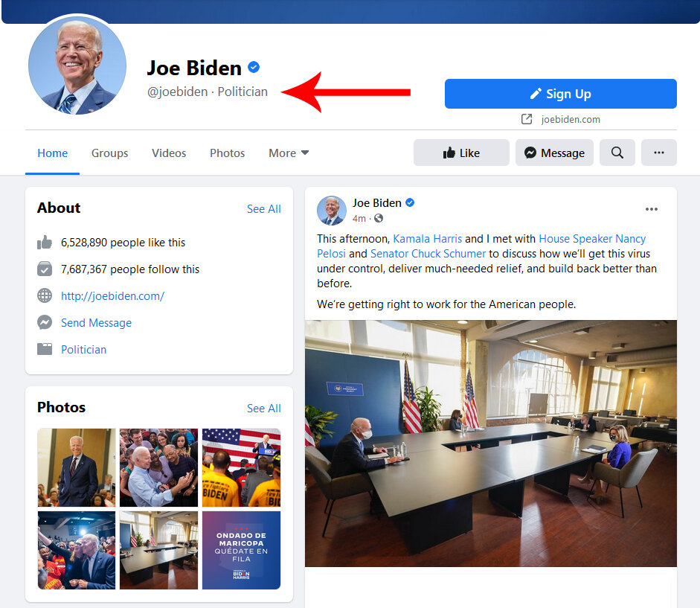Click the About card heading
The height and width of the screenshot is (608, 700).
coord(59,208)
